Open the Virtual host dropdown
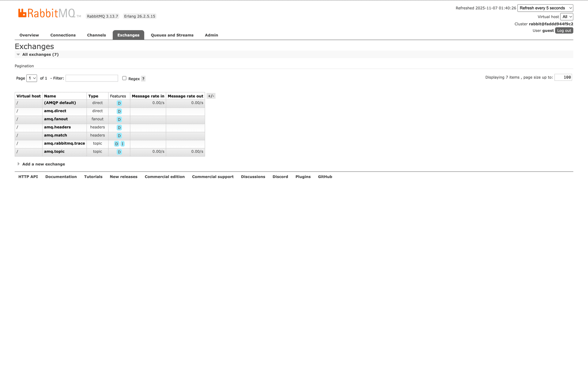588x368 pixels. click(567, 17)
